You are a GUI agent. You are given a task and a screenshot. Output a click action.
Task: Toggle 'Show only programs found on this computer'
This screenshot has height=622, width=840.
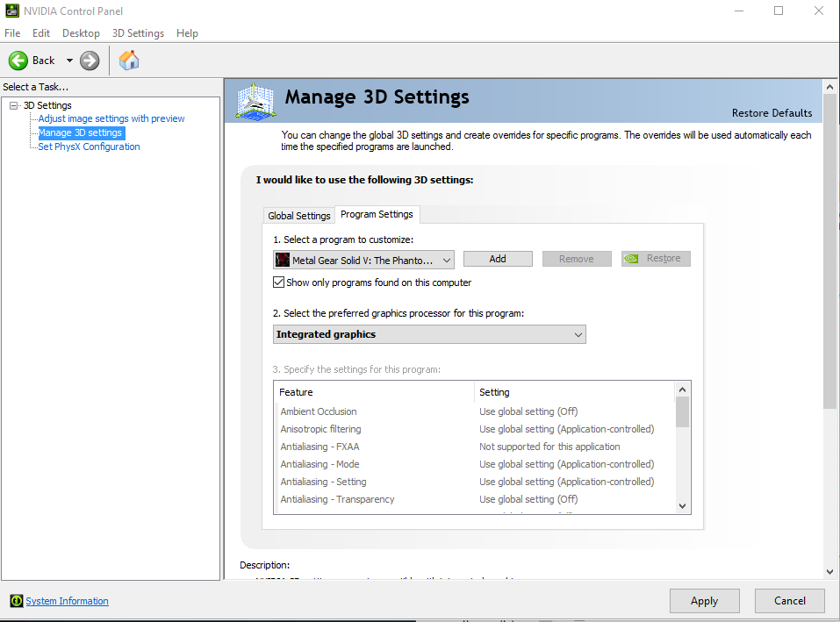click(x=279, y=282)
